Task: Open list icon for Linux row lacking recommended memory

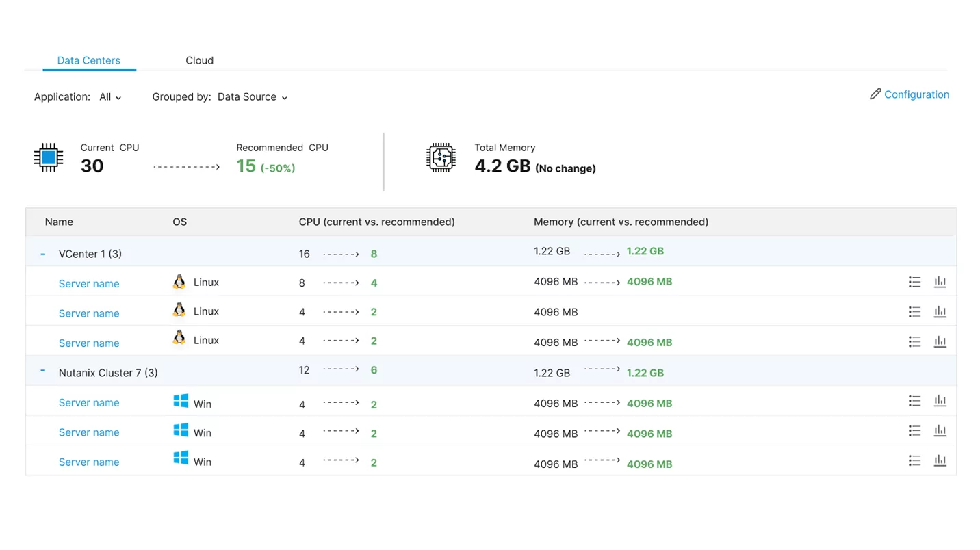Action: pyautogui.click(x=914, y=311)
